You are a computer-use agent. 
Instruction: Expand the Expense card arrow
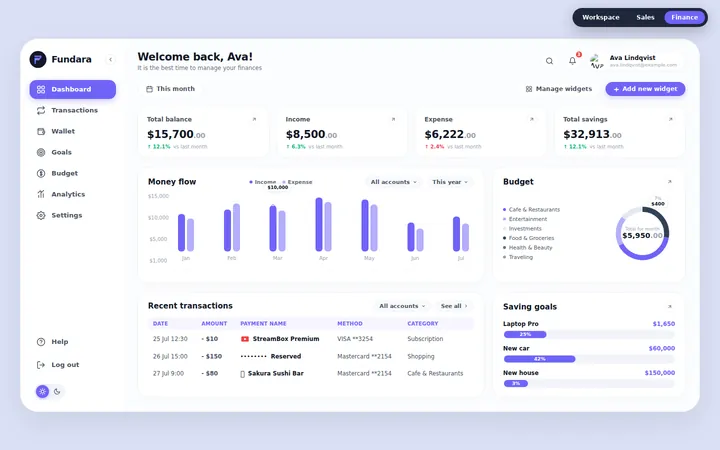tap(532, 119)
